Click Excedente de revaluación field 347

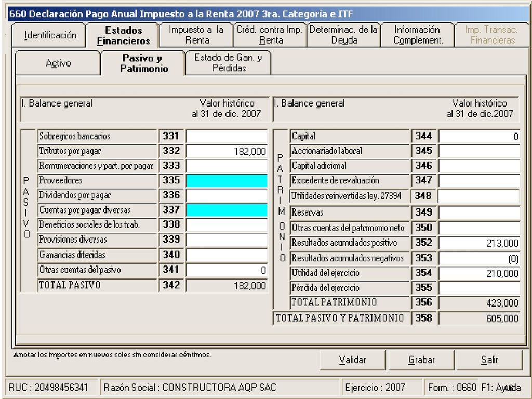click(x=479, y=181)
